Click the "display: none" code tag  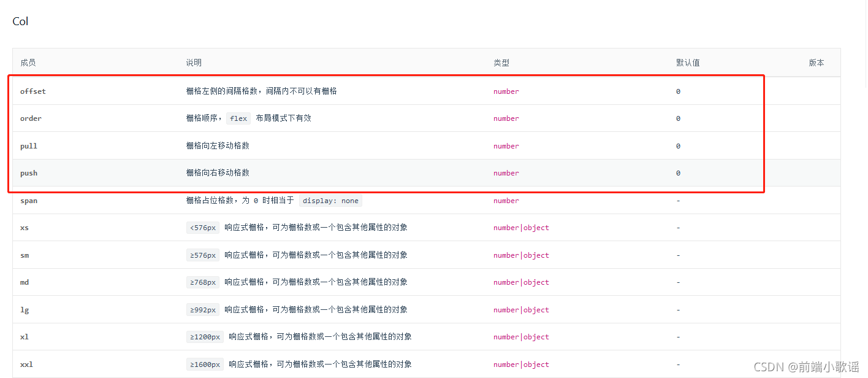click(x=330, y=200)
